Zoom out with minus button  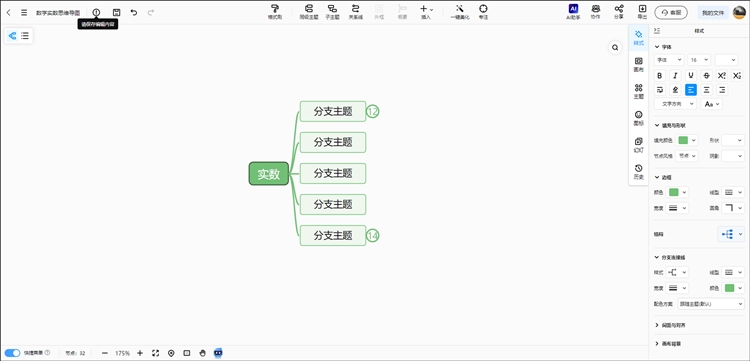coord(105,353)
